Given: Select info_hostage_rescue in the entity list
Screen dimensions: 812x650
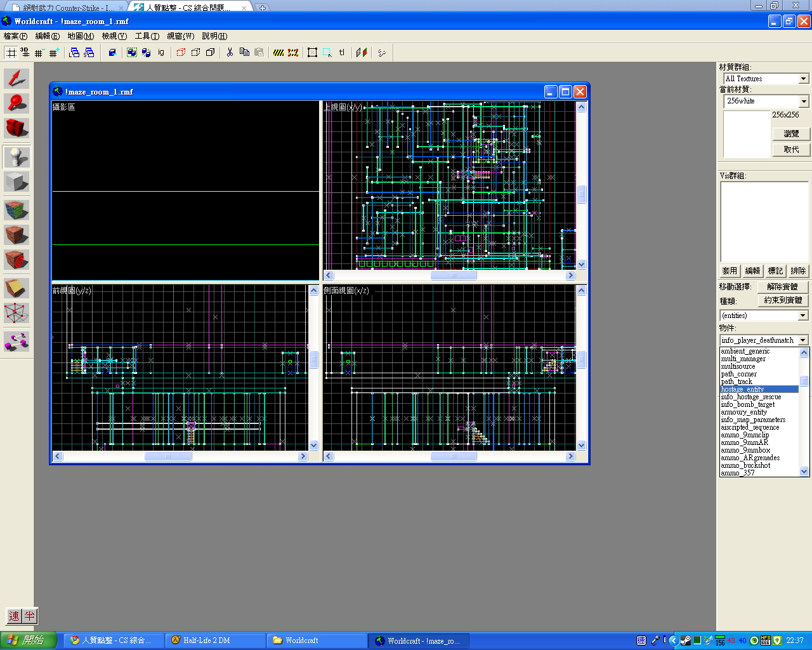Looking at the screenshot, I should click(x=750, y=397).
